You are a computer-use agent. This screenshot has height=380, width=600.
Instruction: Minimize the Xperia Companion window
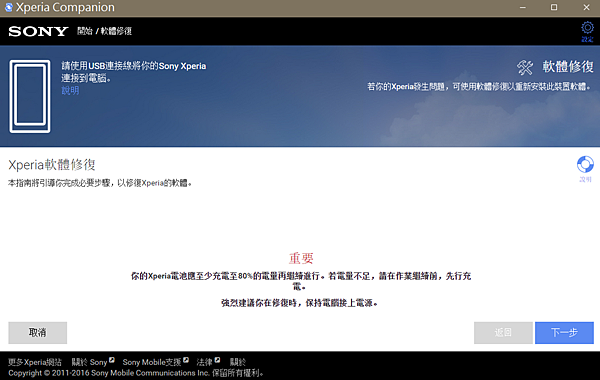click(523, 7)
